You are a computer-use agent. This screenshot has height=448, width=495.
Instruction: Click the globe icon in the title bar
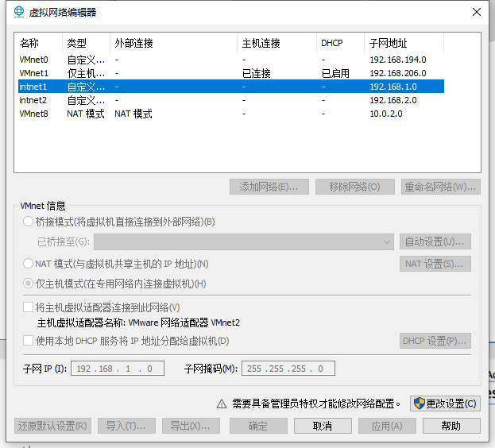click(x=19, y=12)
